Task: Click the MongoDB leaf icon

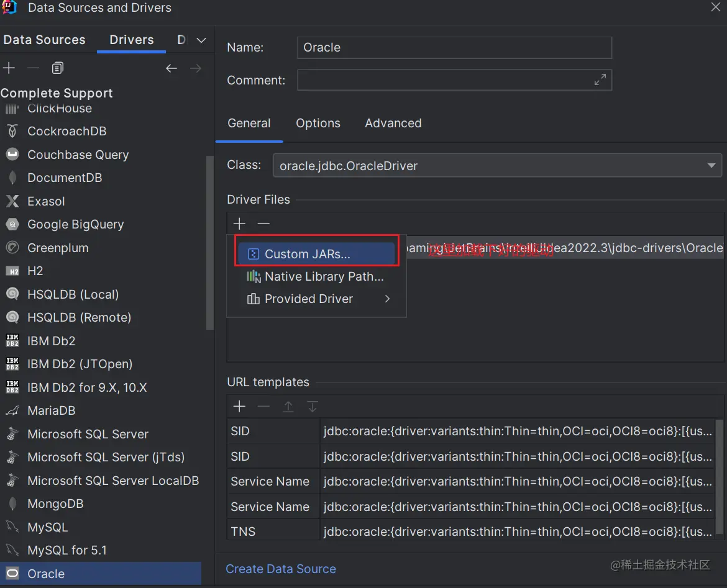Action: [x=12, y=504]
